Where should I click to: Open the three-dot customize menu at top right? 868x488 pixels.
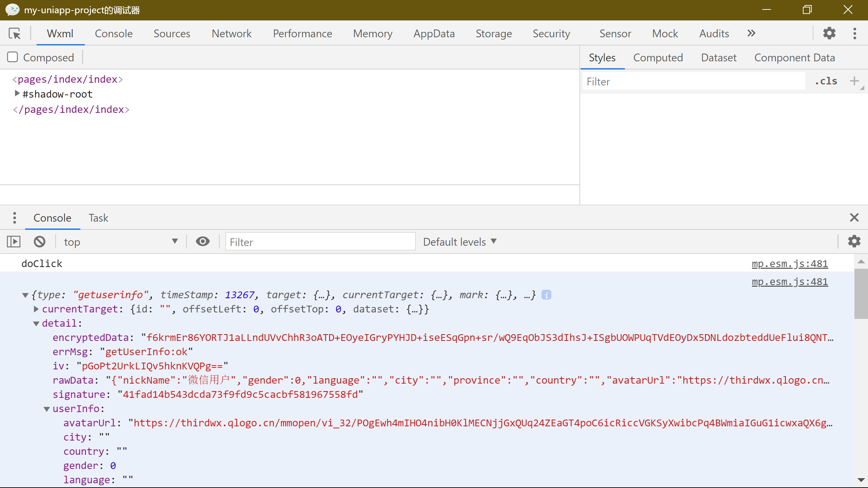coord(855,33)
